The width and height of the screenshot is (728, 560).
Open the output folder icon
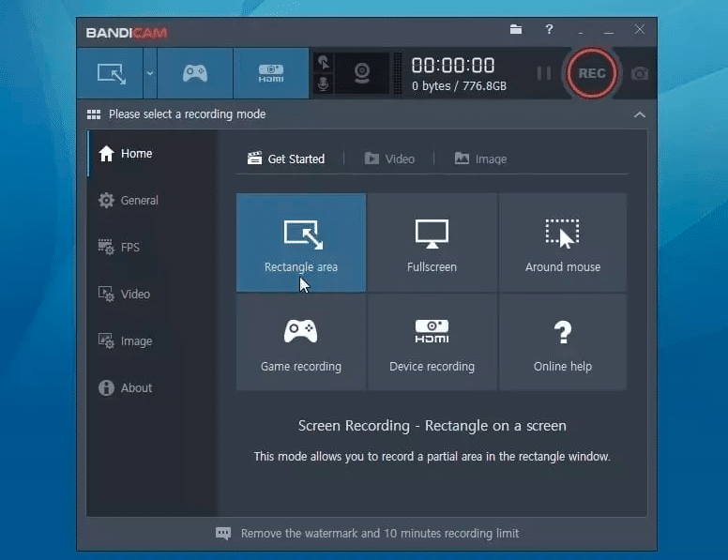pyautogui.click(x=516, y=29)
